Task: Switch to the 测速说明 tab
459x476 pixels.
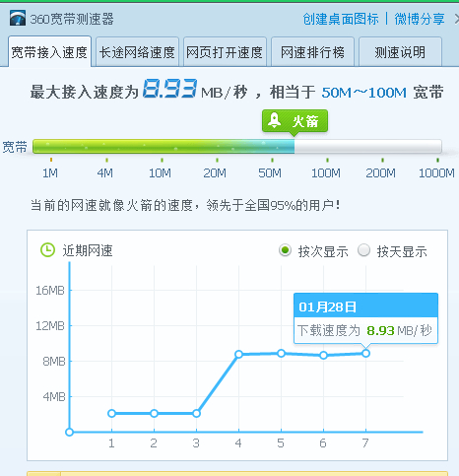Action: (400, 52)
